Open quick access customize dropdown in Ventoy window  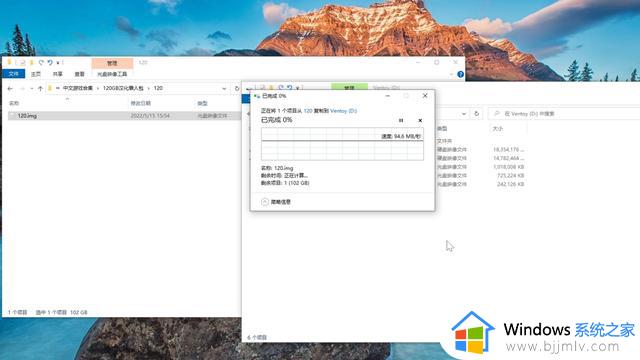(298, 88)
